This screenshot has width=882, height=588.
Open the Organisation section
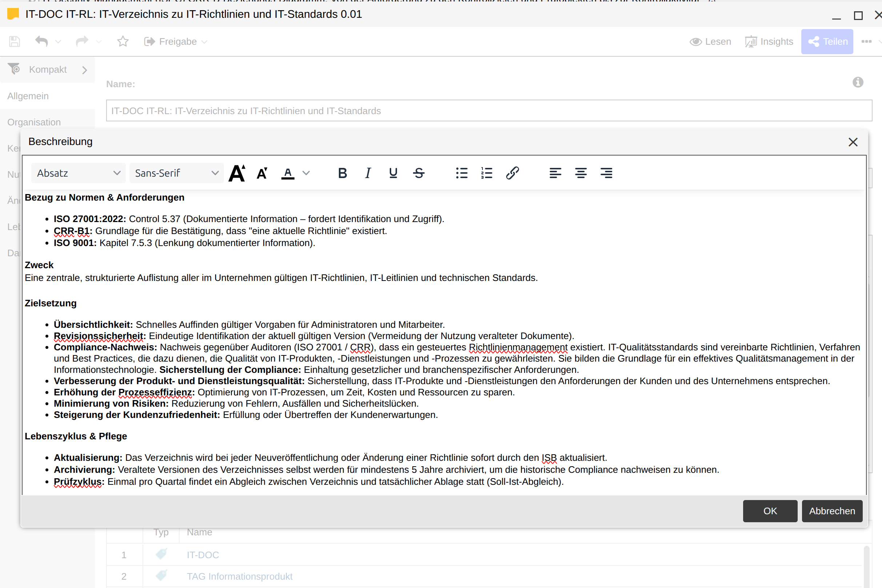click(x=34, y=122)
